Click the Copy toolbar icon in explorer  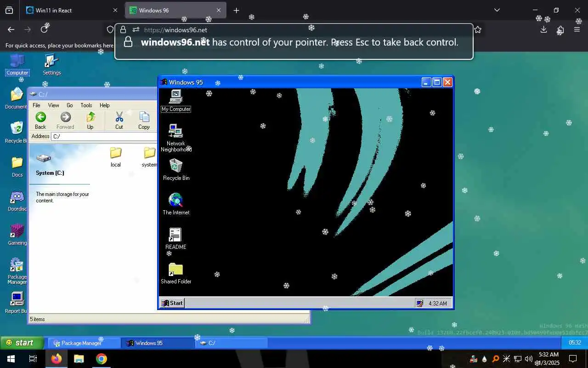[144, 121]
